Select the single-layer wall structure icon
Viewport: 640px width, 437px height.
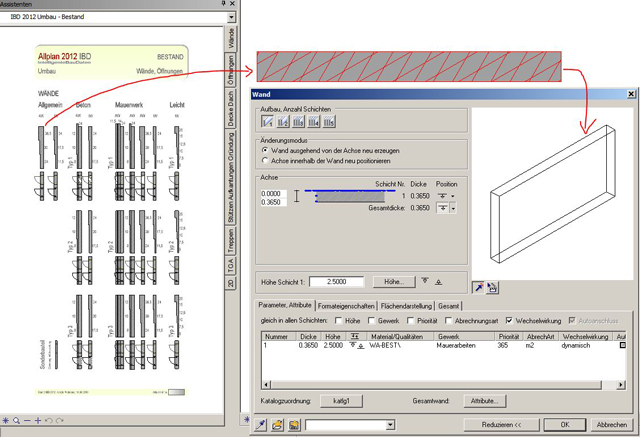[x=268, y=121]
